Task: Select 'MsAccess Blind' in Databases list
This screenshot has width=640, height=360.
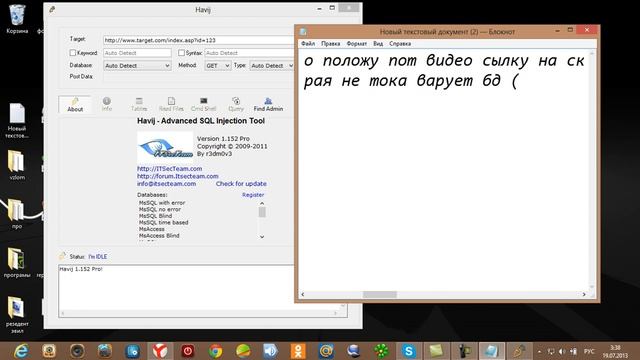Action: tap(159, 236)
